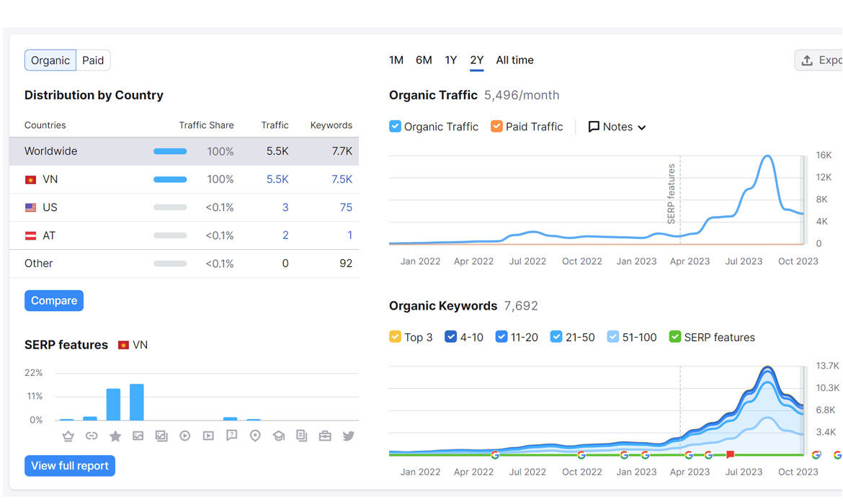Click the Export button
This screenshot has width=843, height=504.
click(819, 60)
